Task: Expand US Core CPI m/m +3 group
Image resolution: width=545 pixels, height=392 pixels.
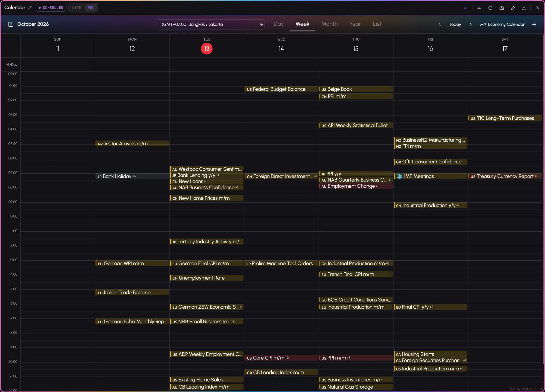Action: pyautogui.click(x=281, y=358)
